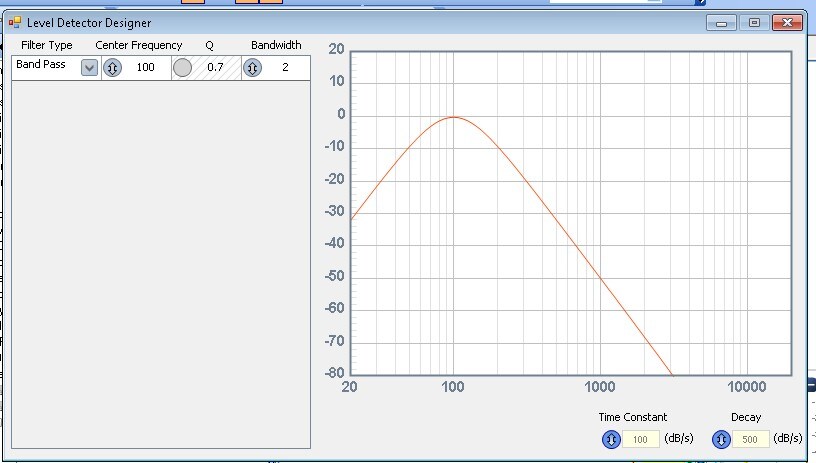Click the Q column header
The image size is (816, 463).
pyautogui.click(x=209, y=45)
